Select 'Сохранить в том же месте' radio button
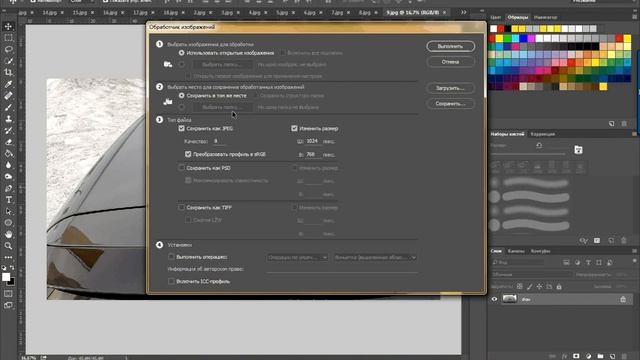640x360 pixels. (x=182, y=96)
